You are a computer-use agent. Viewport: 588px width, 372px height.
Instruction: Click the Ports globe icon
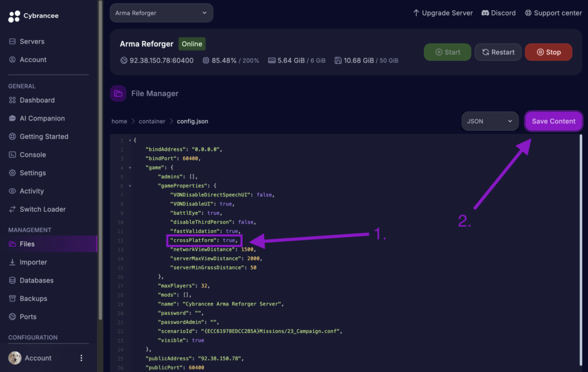(x=13, y=317)
